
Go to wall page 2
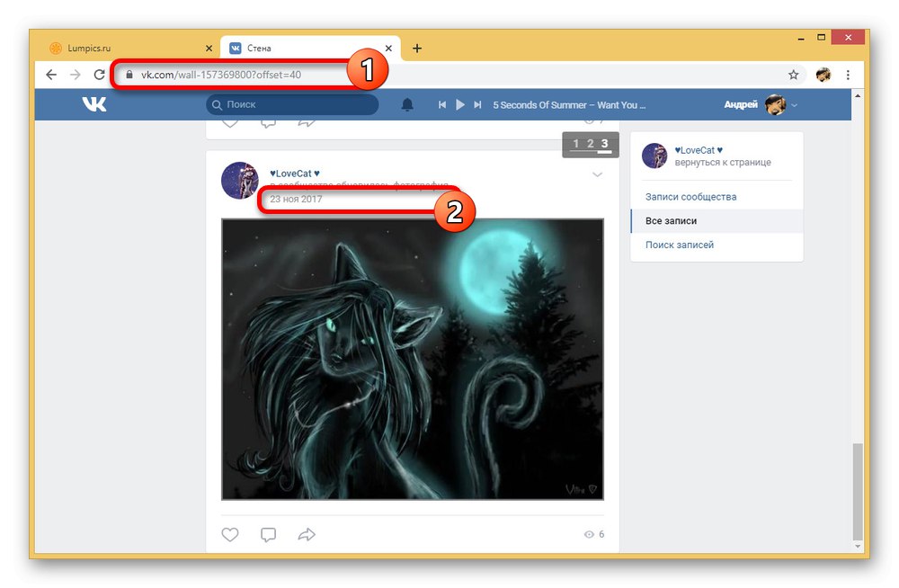click(590, 144)
